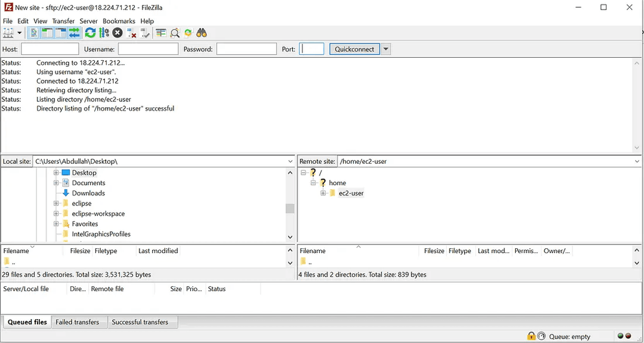The height and width of the screenshot is (343, 644).
Task: Open directory listing filters dialog
Action: coord(161,33)
